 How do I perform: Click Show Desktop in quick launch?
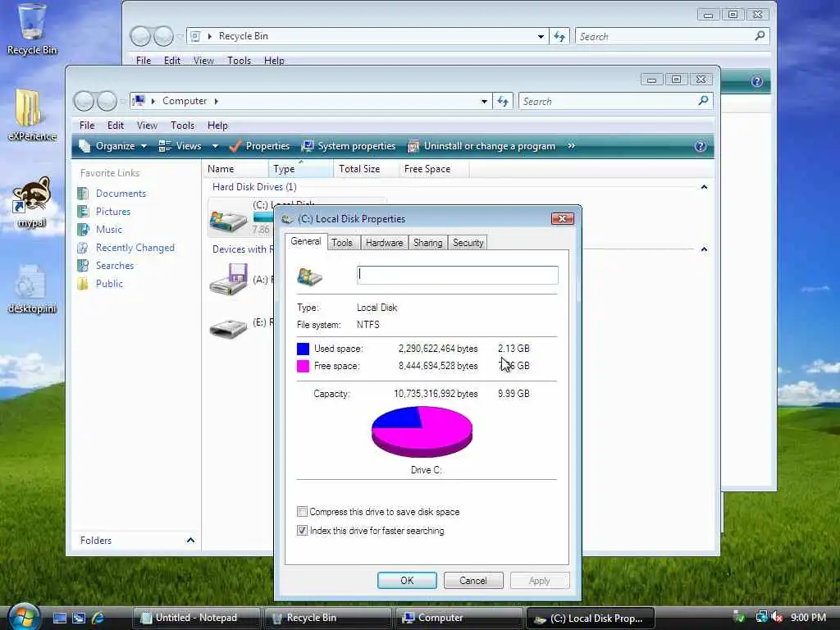(x=59, y=619)
